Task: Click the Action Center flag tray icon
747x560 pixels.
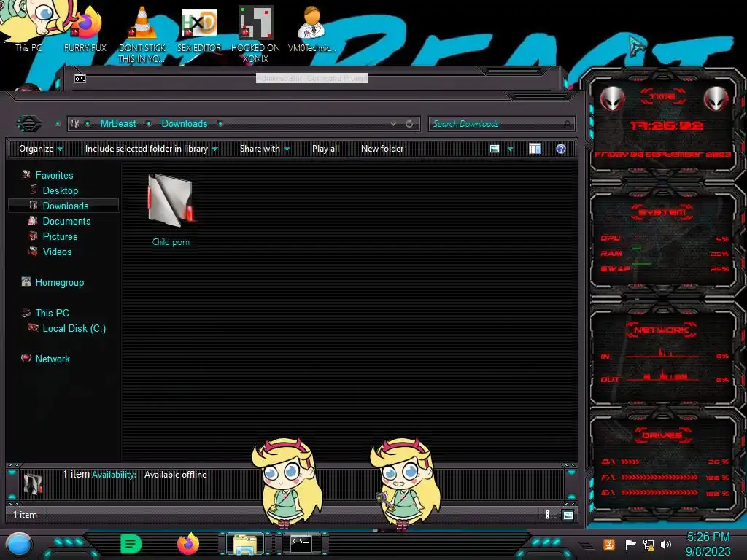Action: point(630,544)
